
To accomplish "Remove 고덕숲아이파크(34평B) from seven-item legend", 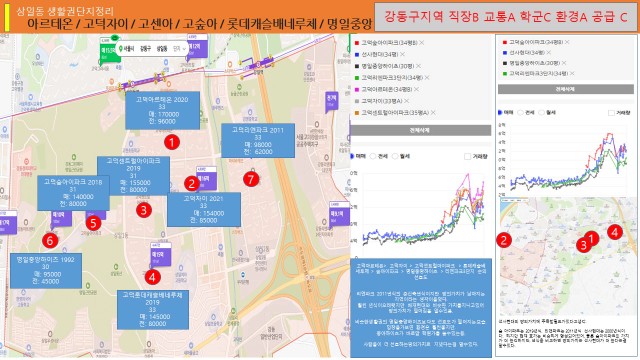I will coord(422,42).
